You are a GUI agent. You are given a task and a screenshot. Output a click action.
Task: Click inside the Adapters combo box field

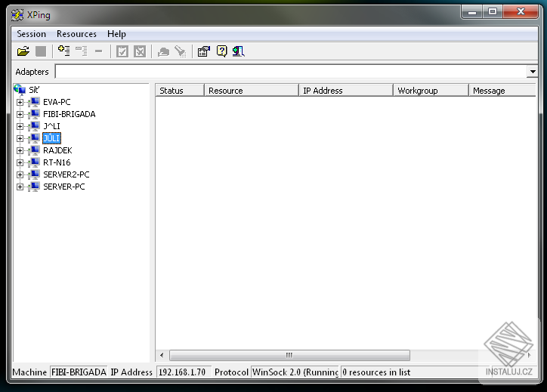291,72
